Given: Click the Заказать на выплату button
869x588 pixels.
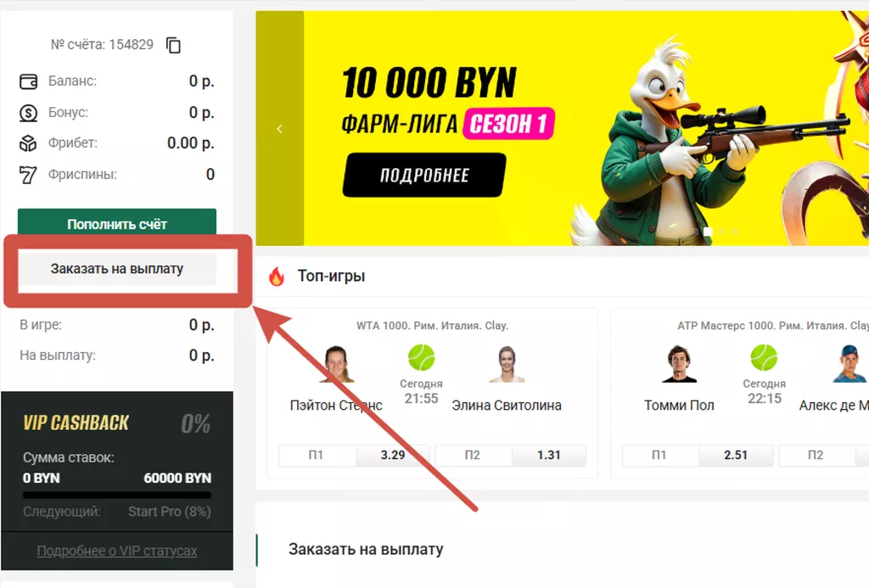Looking at the screenshot, I should tap(117, 269).
